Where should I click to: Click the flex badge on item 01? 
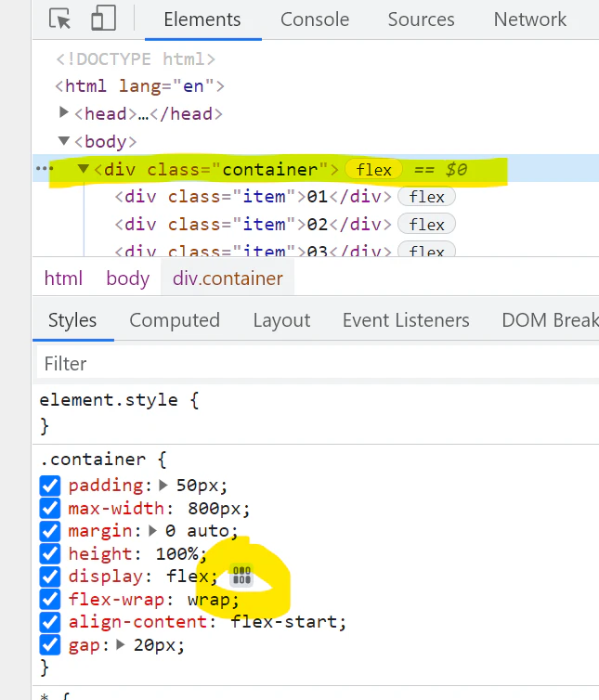tap(426, 197)
